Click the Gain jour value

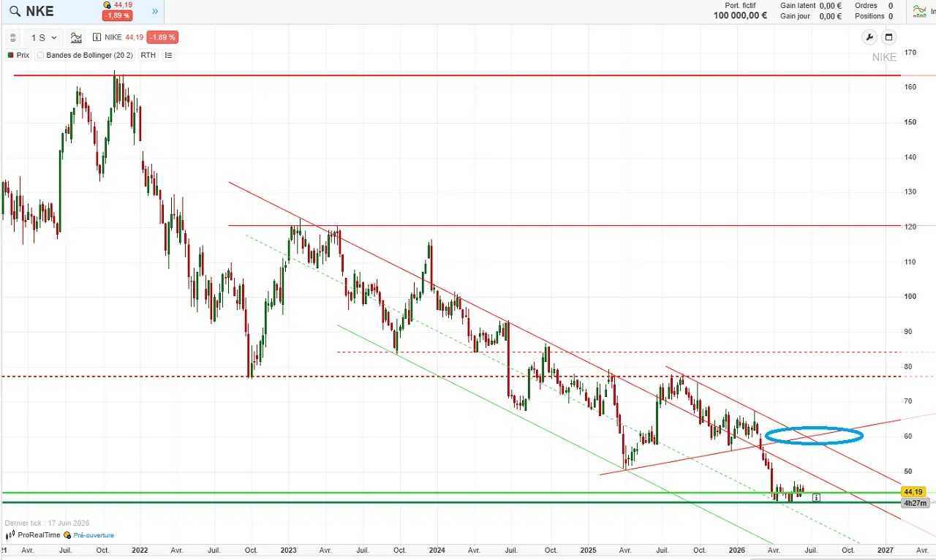pyautogui.click(x=830, y=16)
